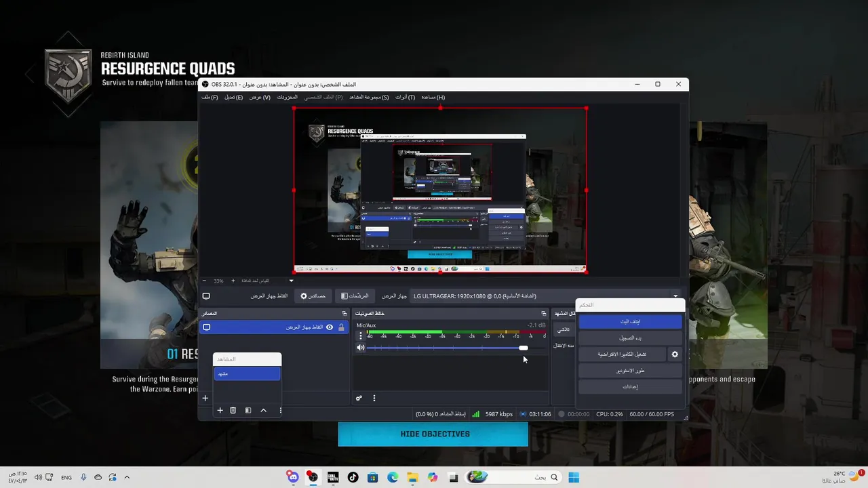Open the عرض (V) View menu
The height and width of the screenshot is (488, 868).
pyautogui.click(x=260, y=97)
